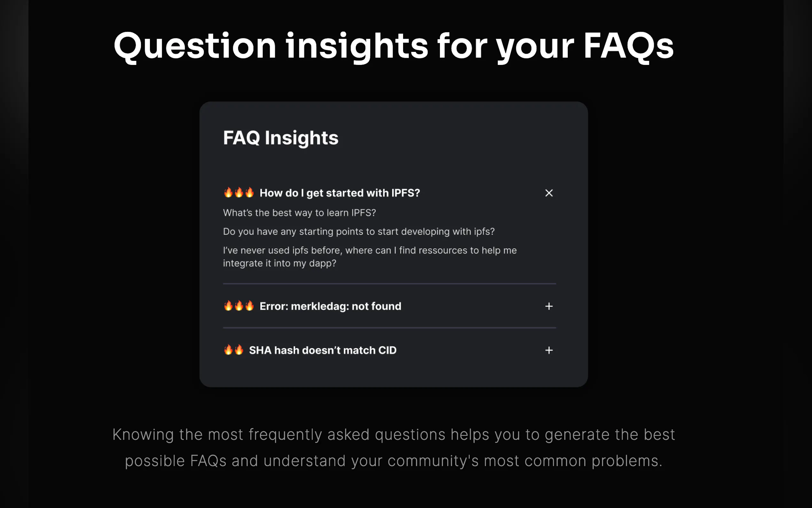Click first flame icon beside IPFS question
Image resolution: width=812 pixels, height=508 pixels.
point(228,193)
